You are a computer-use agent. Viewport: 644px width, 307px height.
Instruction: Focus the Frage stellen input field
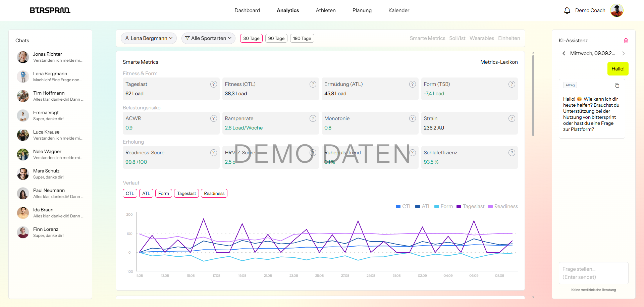click(594, 273)
